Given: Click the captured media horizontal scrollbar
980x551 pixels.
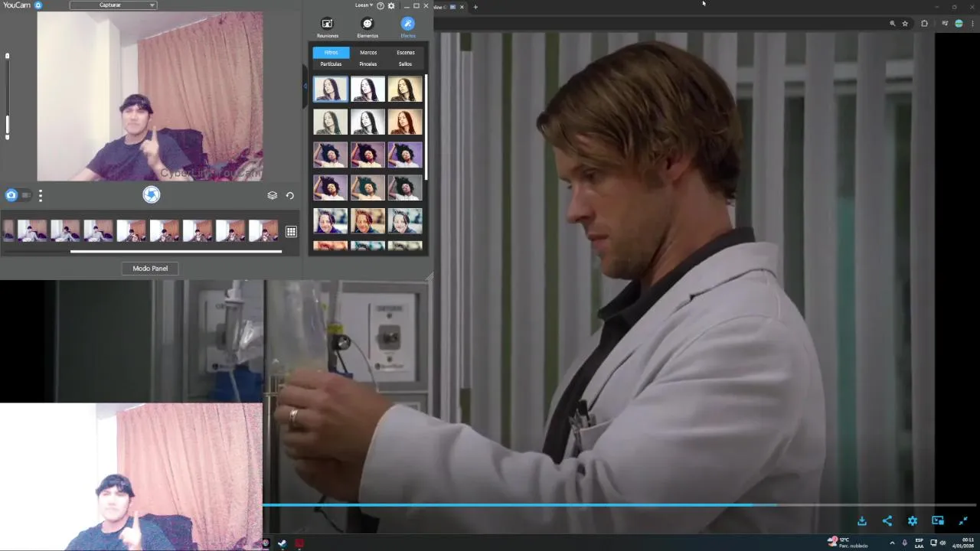Looking at the screenshot, I should pyautogui.click(x=176, y=251).
